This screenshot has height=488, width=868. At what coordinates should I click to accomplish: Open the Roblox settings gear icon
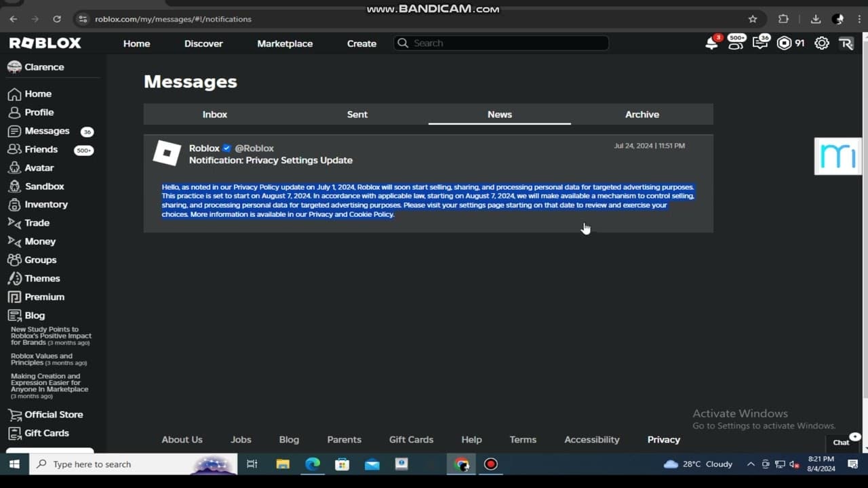click(x=821, y=43)
